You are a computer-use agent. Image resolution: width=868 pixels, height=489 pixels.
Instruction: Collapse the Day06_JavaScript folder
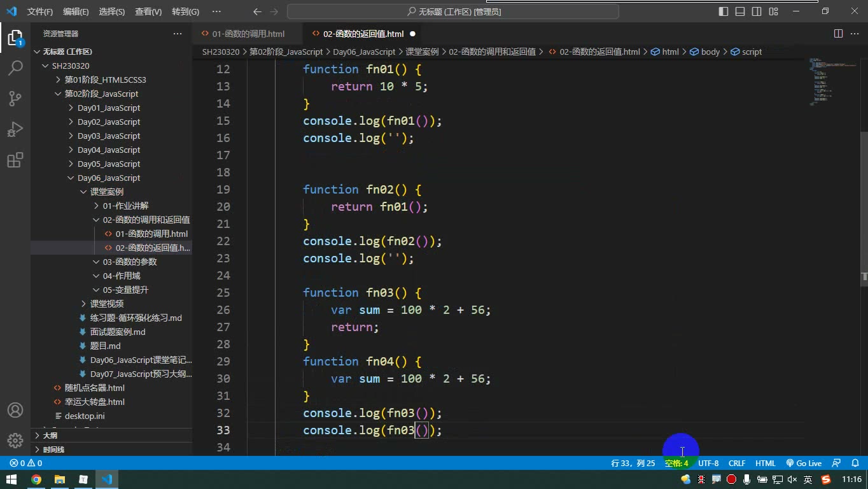coord(109,178)
